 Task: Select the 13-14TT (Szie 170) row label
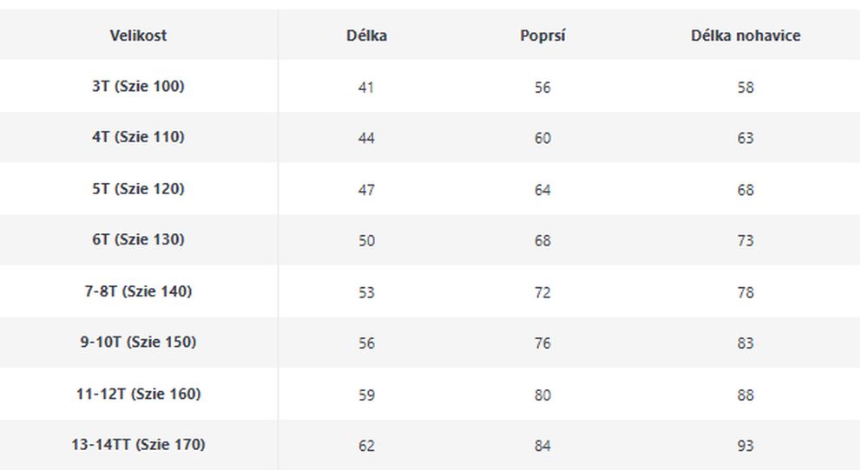coord(138,445)
